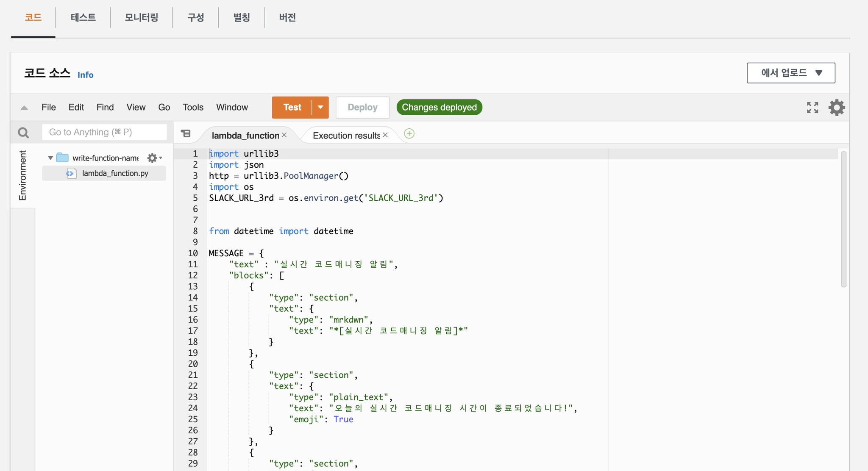The height and width of the screenshot is (471, 868).
Task: Open the Info link next to 코드 소스
Action: coord(85,75)
